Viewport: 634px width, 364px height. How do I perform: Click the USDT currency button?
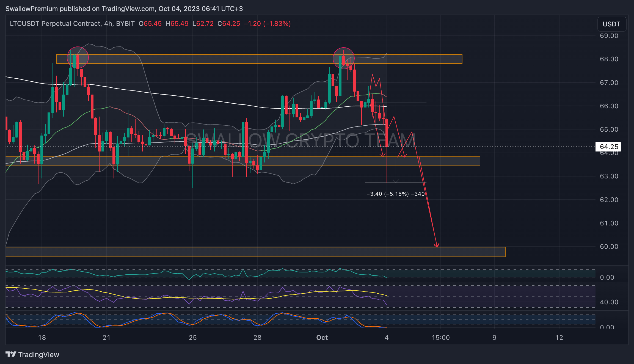click(611, 24)
